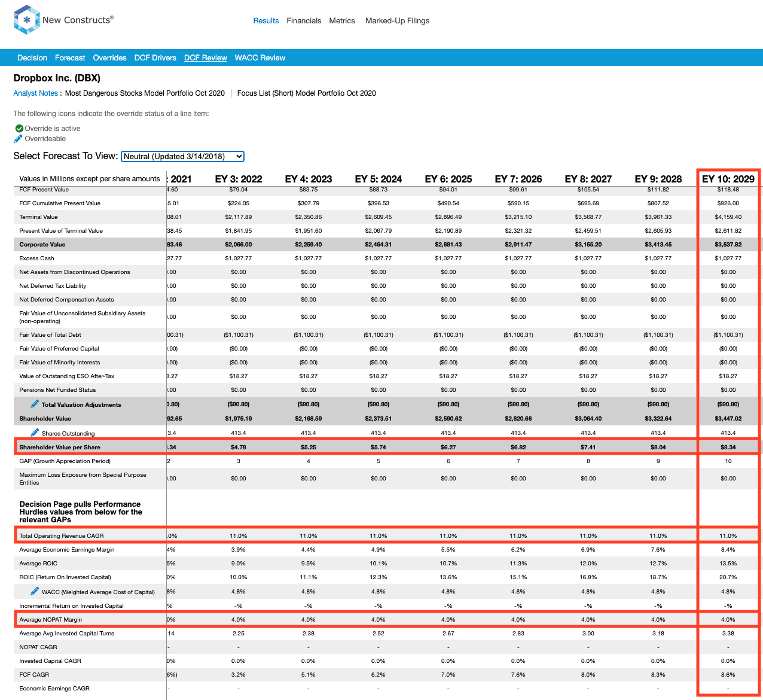763x700 pixels.
Task: Click the FCF Cumulative Present Value label
Action: [x=60, y=203]
